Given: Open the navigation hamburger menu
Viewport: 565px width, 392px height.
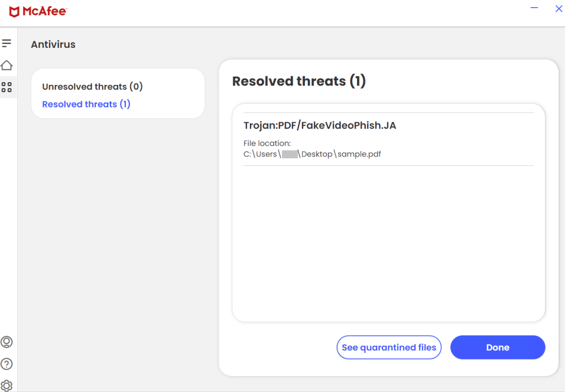Looking at the screenshot, I should tap(7, 43).
